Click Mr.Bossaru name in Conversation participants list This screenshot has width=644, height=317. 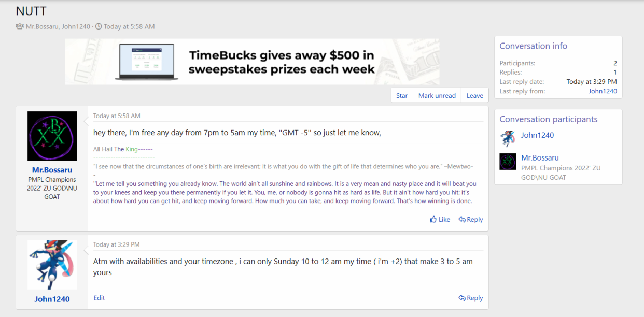[x=540, y=157]
